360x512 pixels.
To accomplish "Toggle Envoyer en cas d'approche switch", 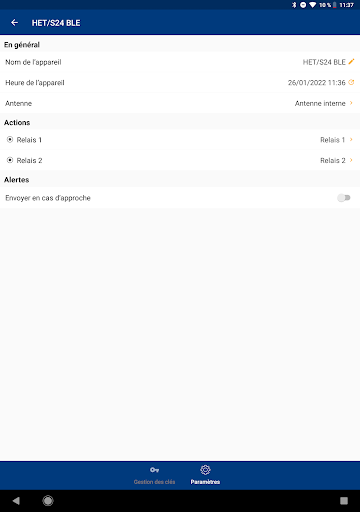I will coord(344,198).
